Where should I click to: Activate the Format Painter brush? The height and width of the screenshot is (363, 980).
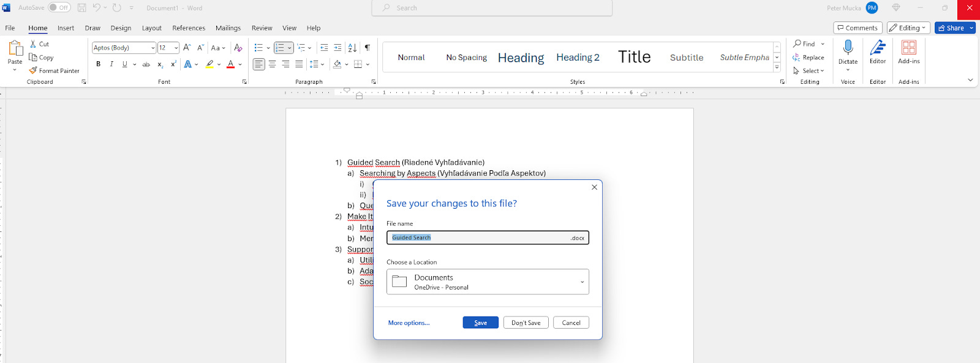pyautogui.click(x=54, y=71)
